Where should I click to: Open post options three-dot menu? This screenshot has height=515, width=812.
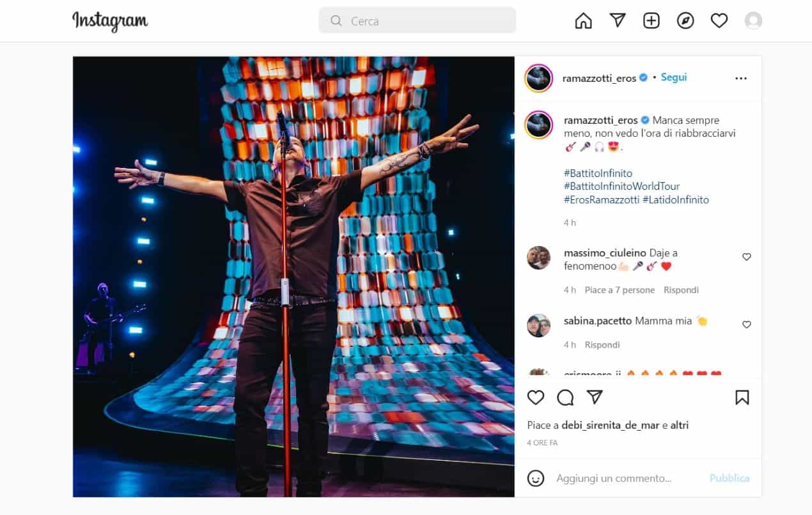point(741,79)
